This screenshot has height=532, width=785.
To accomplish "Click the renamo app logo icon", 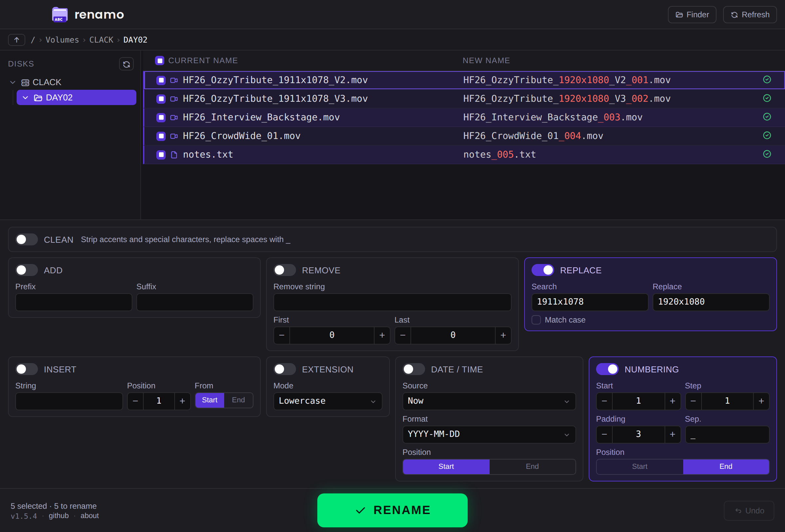I will pyautogui.click(x=60, y=15).
